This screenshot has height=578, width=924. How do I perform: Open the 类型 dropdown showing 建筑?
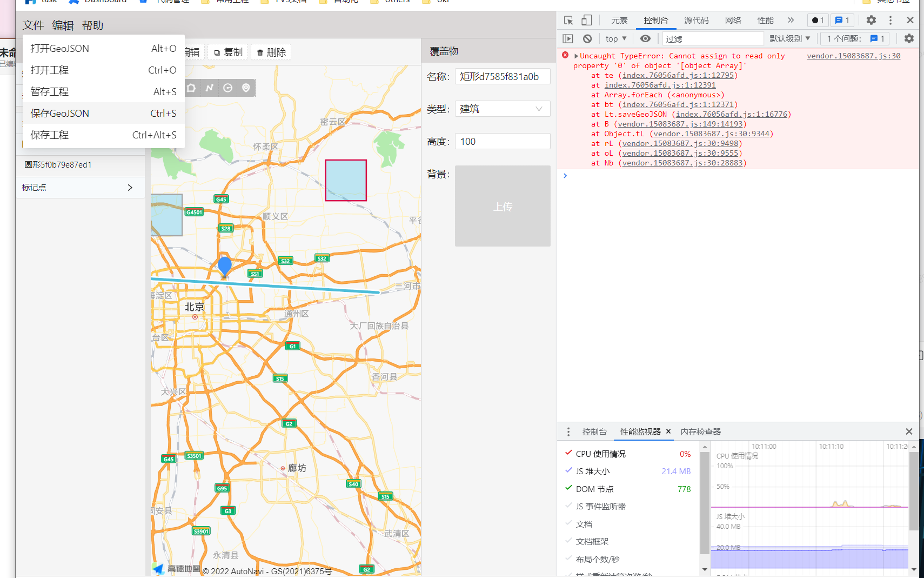[x=503, y=109]
